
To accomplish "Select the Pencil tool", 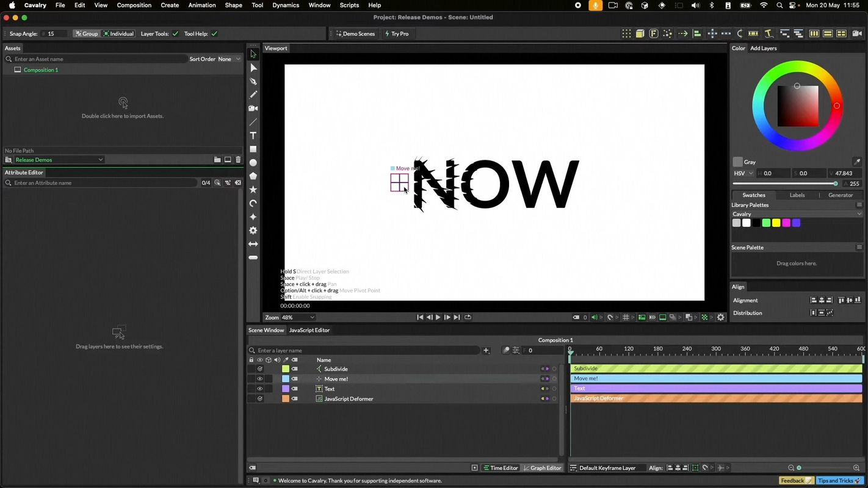I will click(253, 95).
